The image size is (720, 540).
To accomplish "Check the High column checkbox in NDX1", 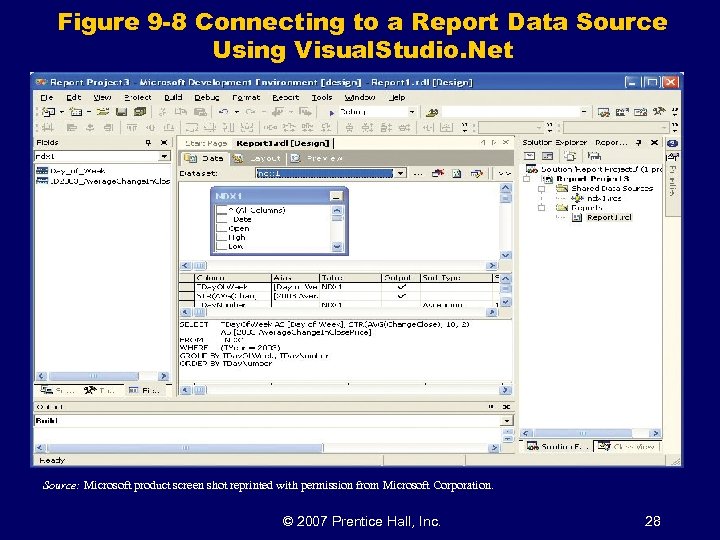I will click(222, 237).
